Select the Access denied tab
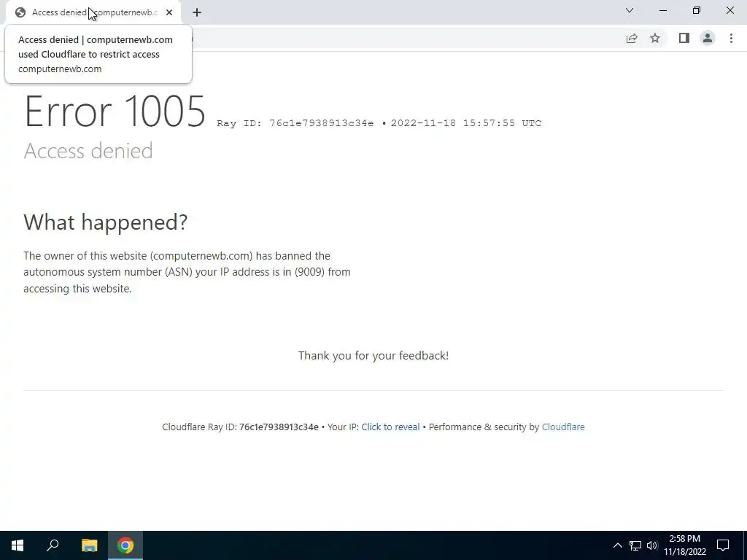Screen dimensions: 747x560 93,12
